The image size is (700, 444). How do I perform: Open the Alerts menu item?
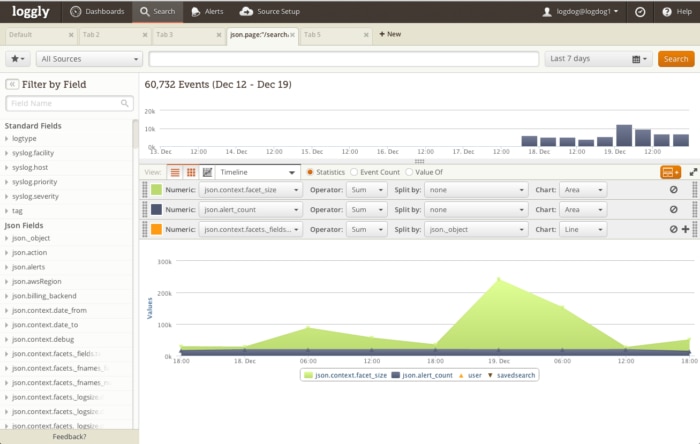click(x=208, y=12)
